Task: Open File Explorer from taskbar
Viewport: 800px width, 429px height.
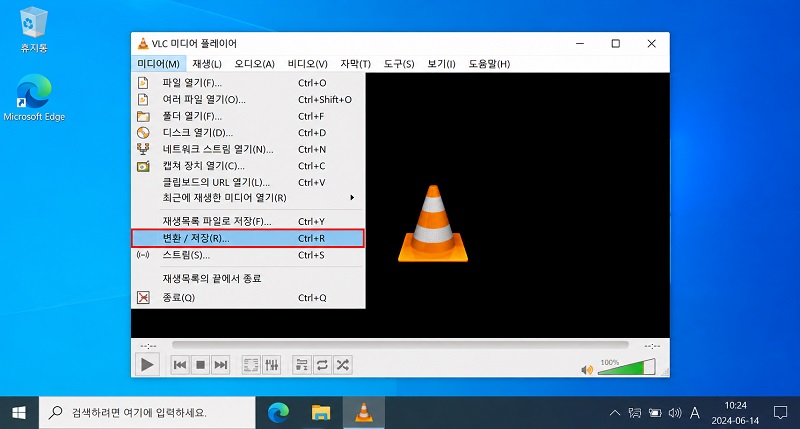Action: tap(321, 413)
